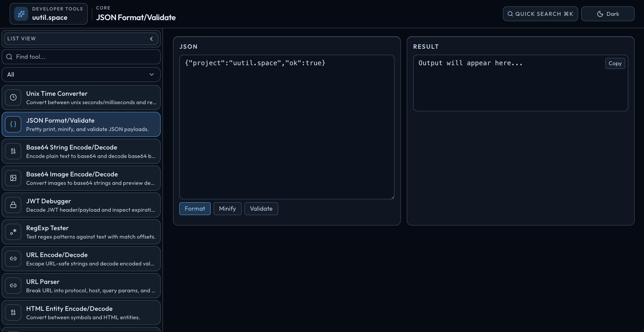This screenshot has height=332, width=644.
Task: Toggle Dark mode
Action: [607, 14]
